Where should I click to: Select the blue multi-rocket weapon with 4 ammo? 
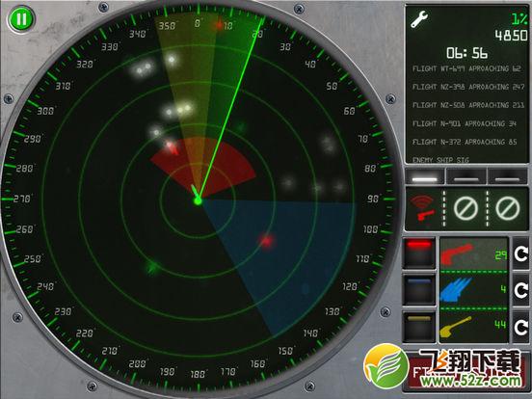pyautogui.click(x=474, y=290)
